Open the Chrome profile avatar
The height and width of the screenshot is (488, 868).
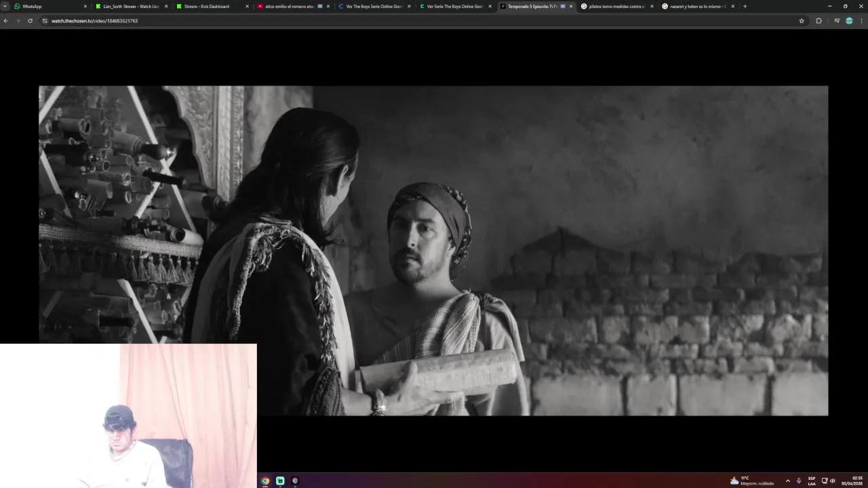pyautogui.click(x=849, y=21)
